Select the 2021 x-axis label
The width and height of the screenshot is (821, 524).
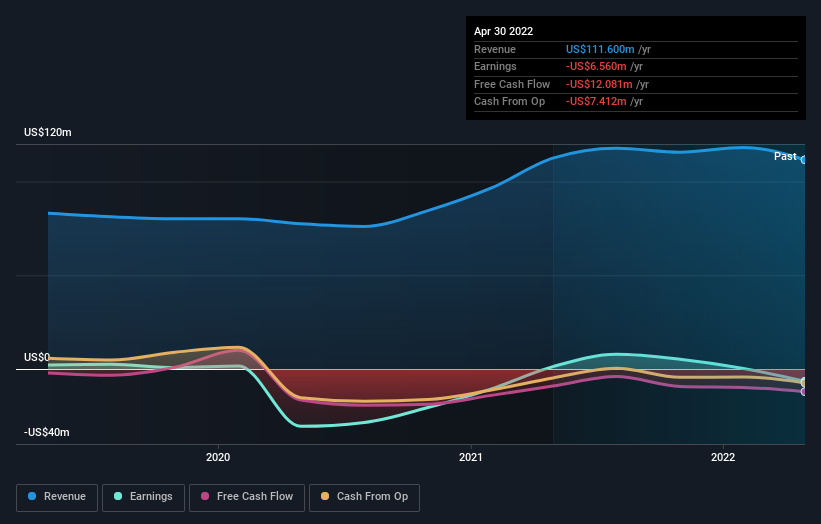point(471,457)
